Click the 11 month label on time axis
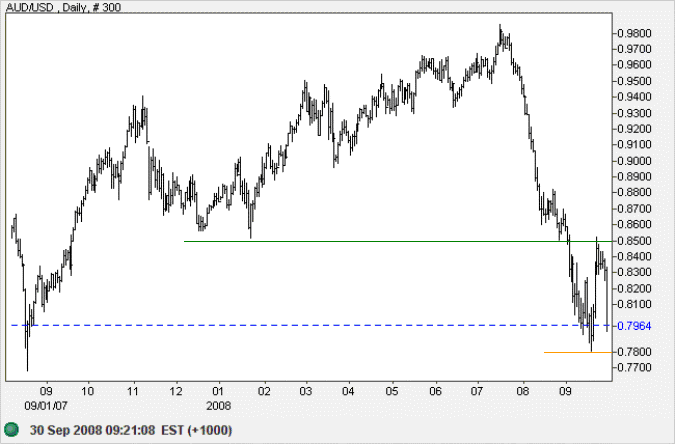This screenshot has height=444, width=675. click(133, 391)
